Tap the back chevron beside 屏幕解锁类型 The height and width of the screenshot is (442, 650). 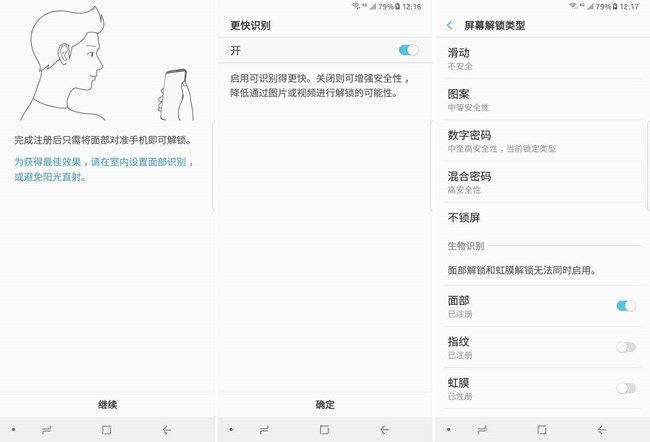coord(450,25)
